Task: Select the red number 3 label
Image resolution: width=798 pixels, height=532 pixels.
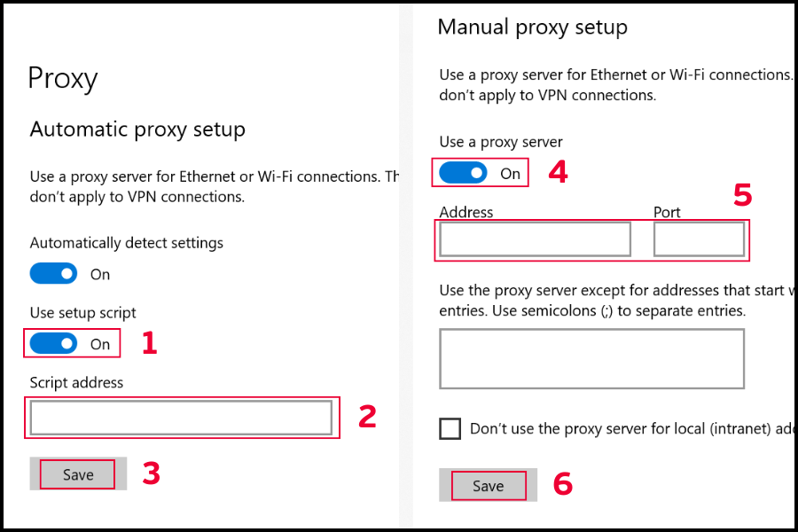Action: [x=151, y=474]
